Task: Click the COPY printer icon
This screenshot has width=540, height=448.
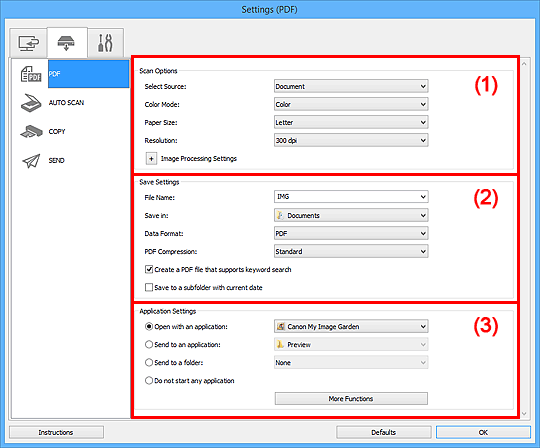Action: pos(31,132)
